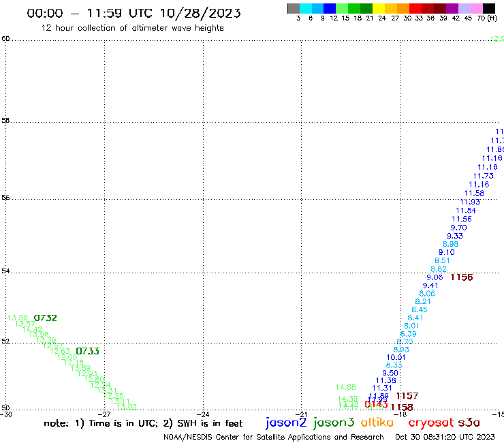Click the pink 70 ft legend swatch
The height and width of the screenshot is (443, 504).
[x=476, y=8]
